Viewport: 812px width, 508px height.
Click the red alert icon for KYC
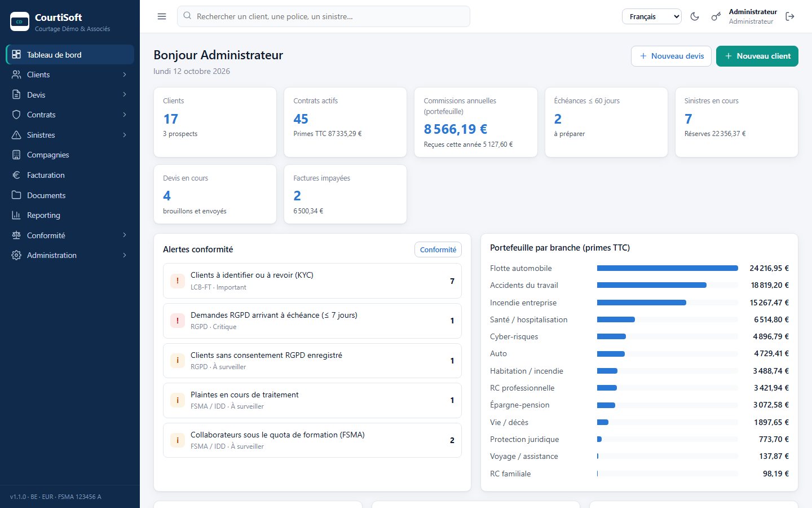(178, 281)
